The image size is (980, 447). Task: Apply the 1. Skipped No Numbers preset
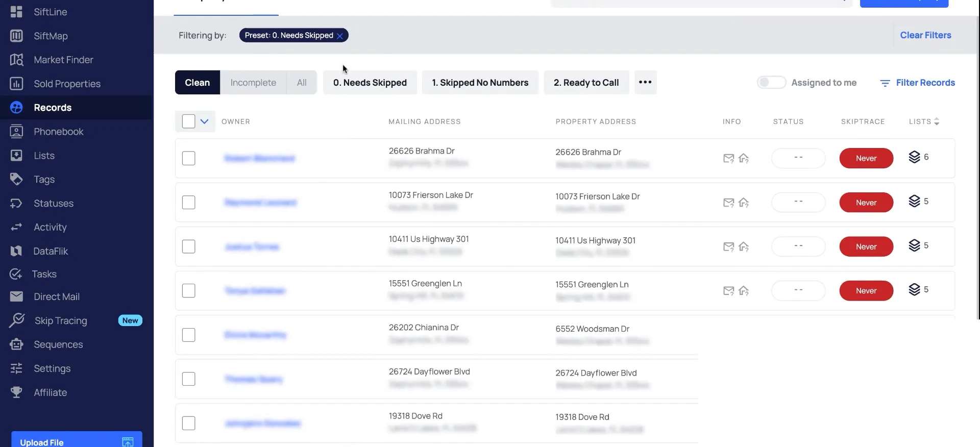pos(480,83)
